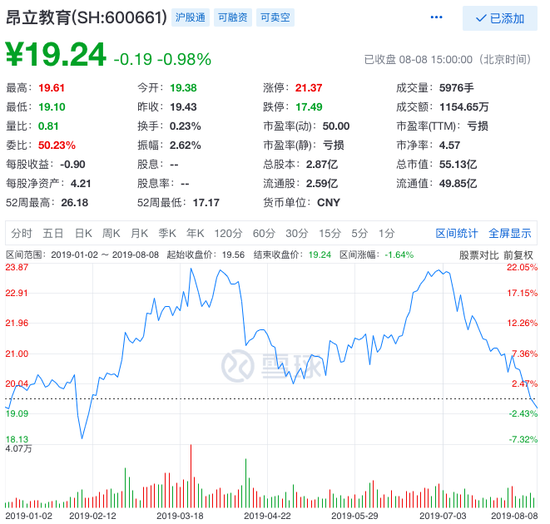Click the 振幅 value 2.62%
550x524 pixels.
click(185, 145)
